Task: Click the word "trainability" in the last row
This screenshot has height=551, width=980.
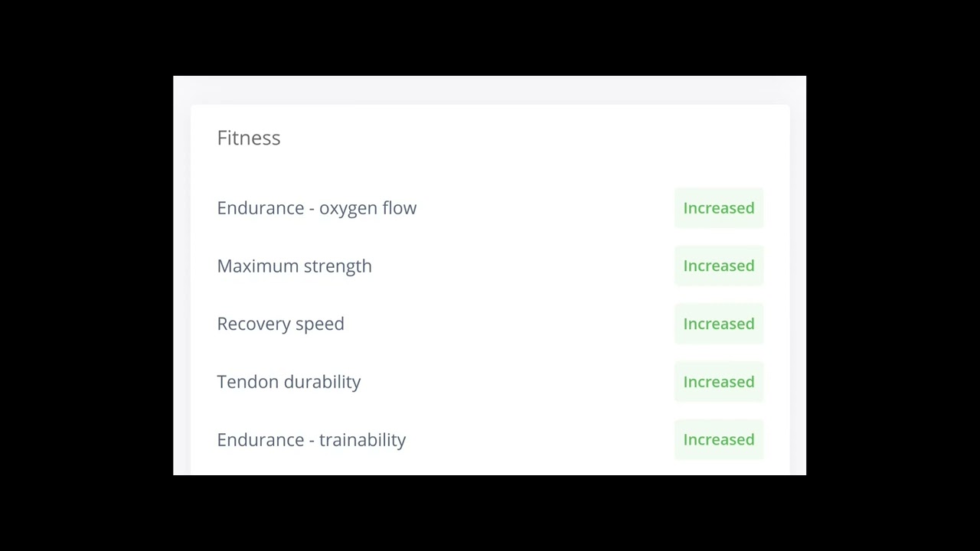Action: (x=362, y=440)
